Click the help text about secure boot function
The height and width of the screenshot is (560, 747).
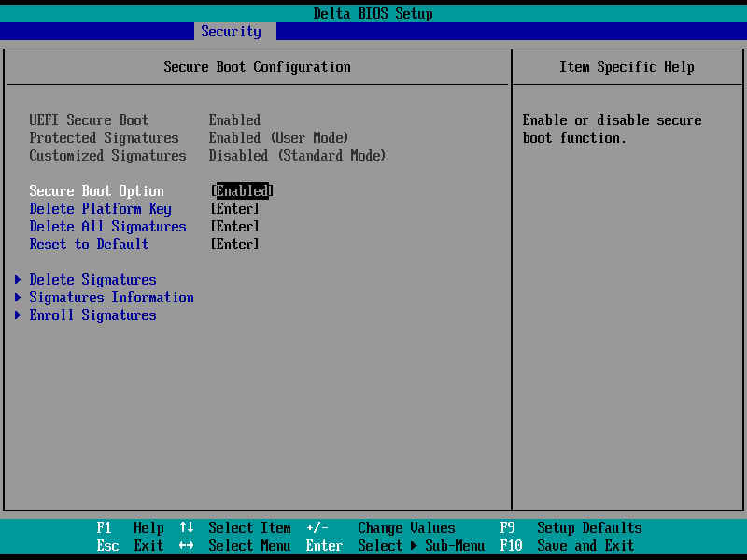coord(613,129)
